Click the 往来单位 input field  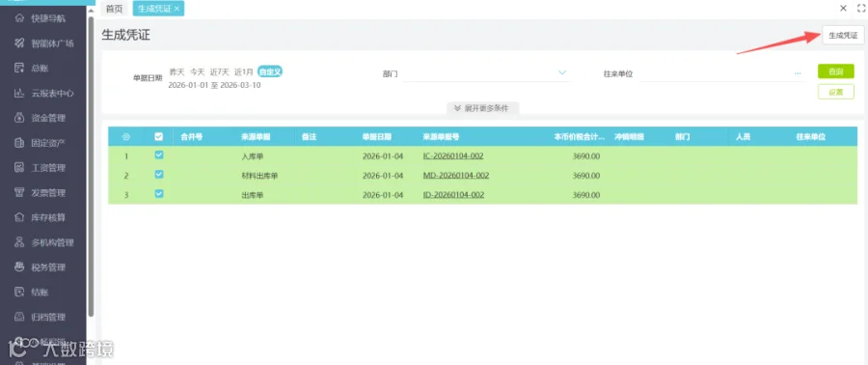tap(721, 73)
